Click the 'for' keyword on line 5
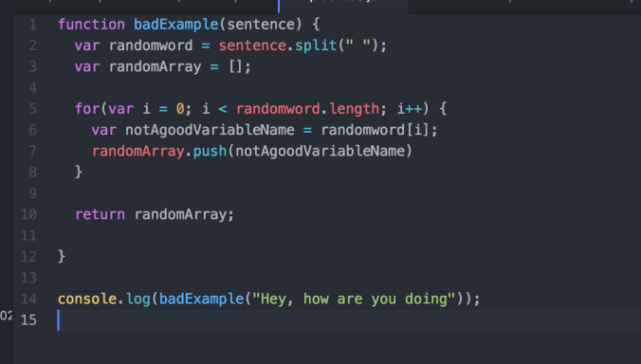 (x=87, y=109)
